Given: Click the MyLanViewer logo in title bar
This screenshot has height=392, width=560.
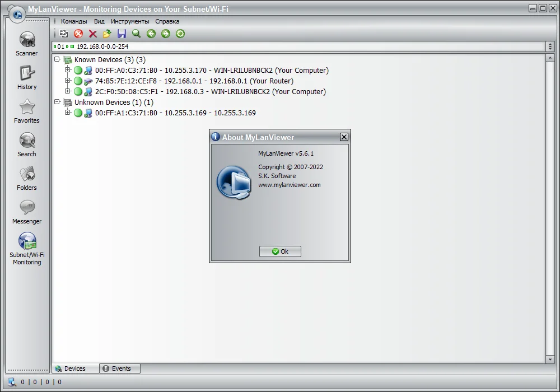Looking at the screenshot, I should pyautogui.click(x=17, y=15).
